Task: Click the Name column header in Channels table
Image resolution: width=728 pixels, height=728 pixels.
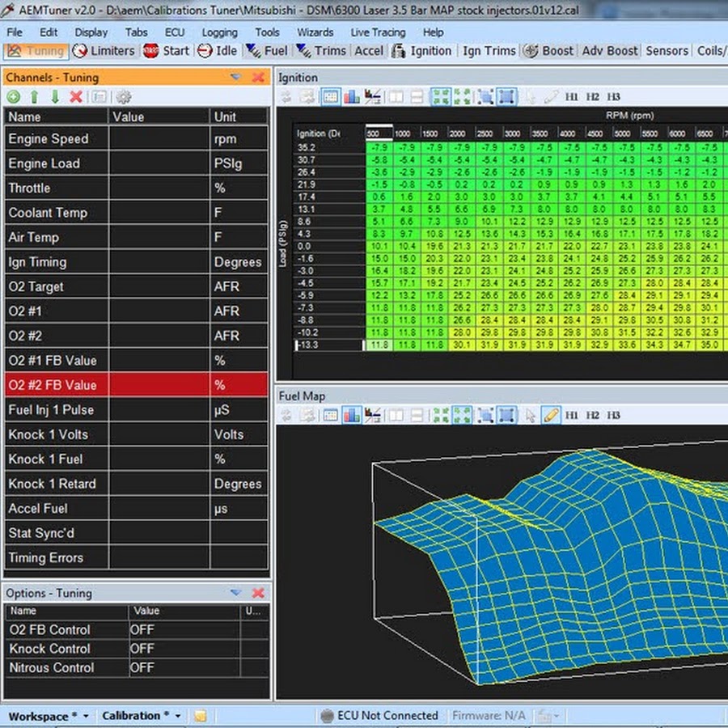Action: (56, 116)
